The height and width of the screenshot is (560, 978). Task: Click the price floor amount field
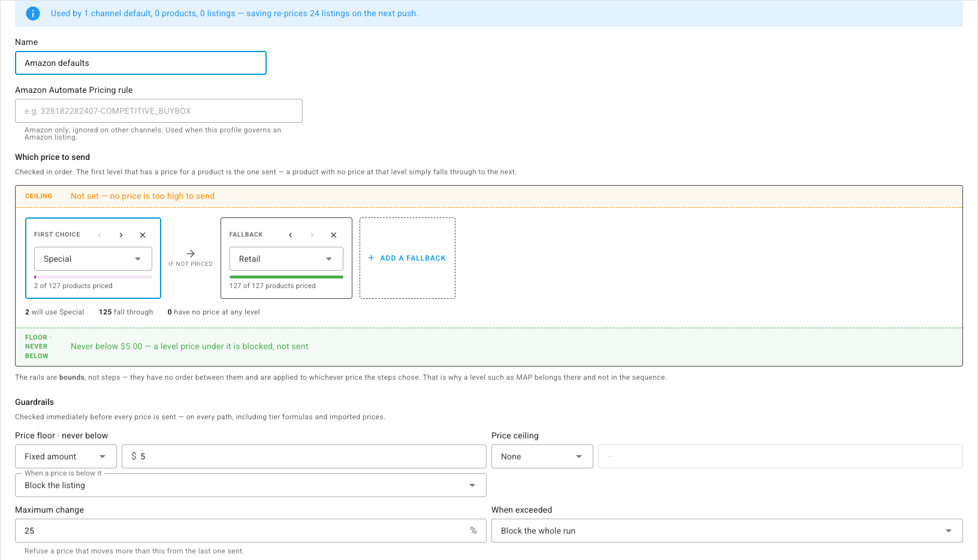click(x=304, y=456)
